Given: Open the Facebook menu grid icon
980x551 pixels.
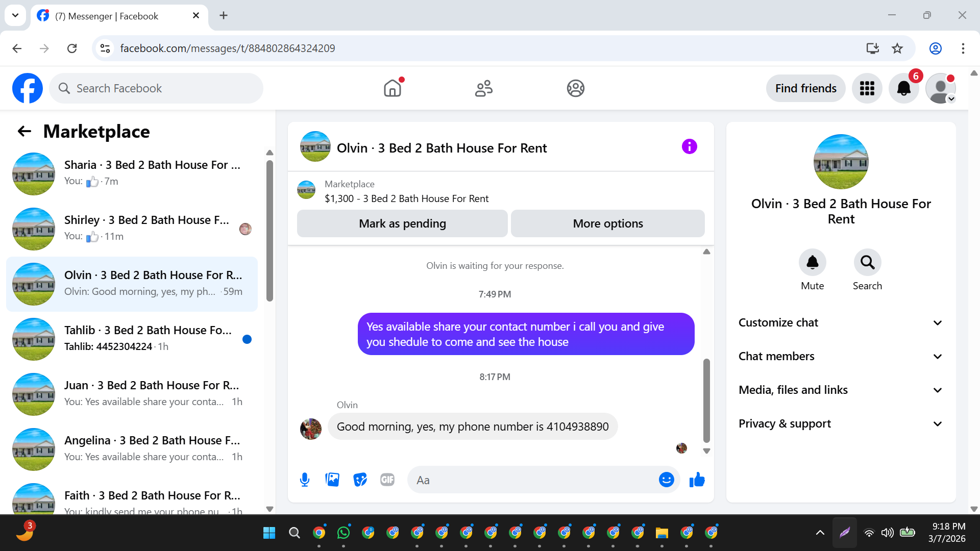Looking at the screenshot, I should click(x=867, y=88).
